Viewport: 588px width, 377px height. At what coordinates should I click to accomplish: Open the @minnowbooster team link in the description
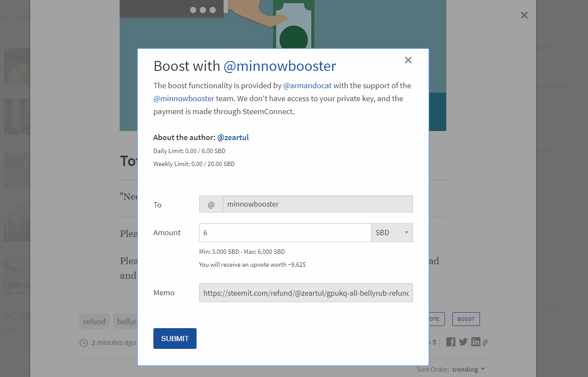click(184, 99)
